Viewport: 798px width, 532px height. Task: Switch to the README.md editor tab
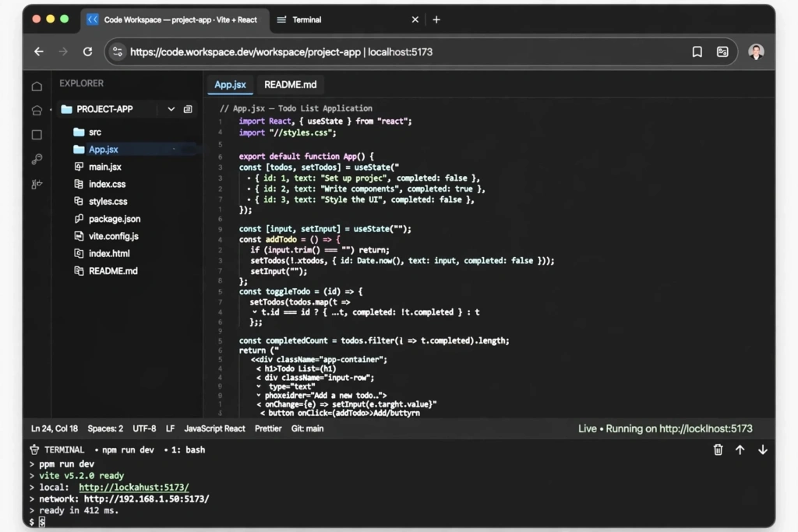[x=290, y=84]
